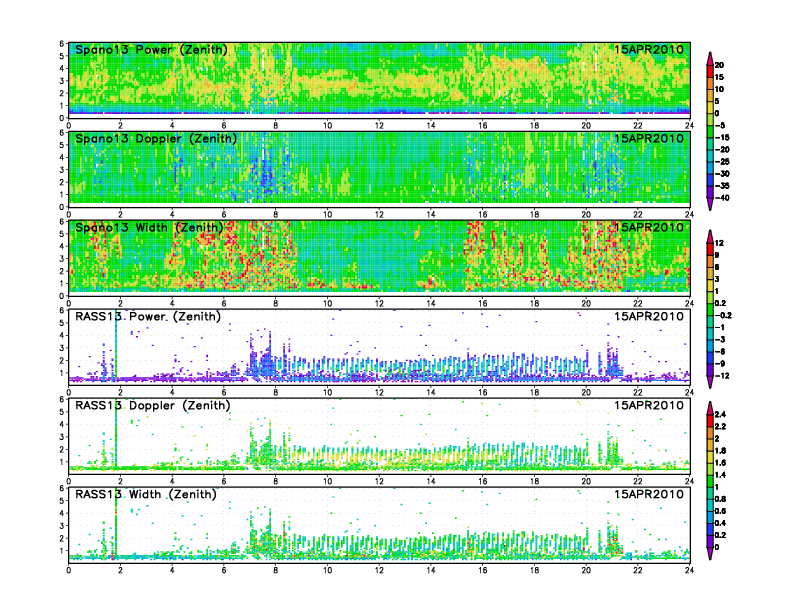Click the '2.4' label on the bottom colorbar

click(720, 414)
